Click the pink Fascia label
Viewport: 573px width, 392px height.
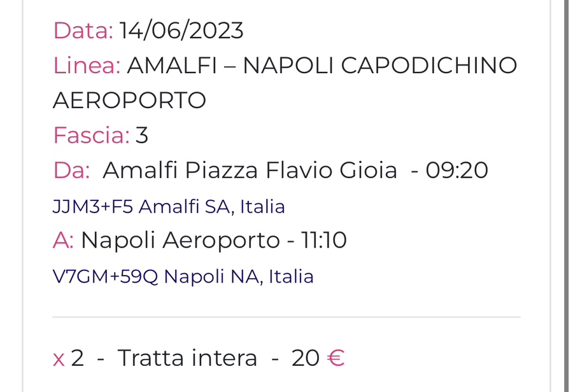coord(91,136)
